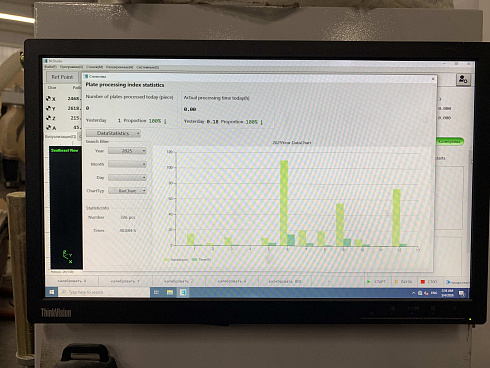Click the year DataChart title
The width and height of the screenshot is (490, 368).
292,143
